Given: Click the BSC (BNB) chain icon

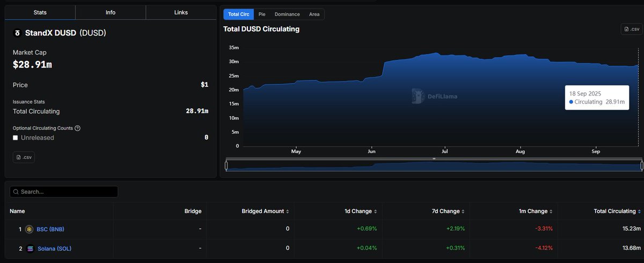Looking at the screenshot, I should click(x=30, y=229).
